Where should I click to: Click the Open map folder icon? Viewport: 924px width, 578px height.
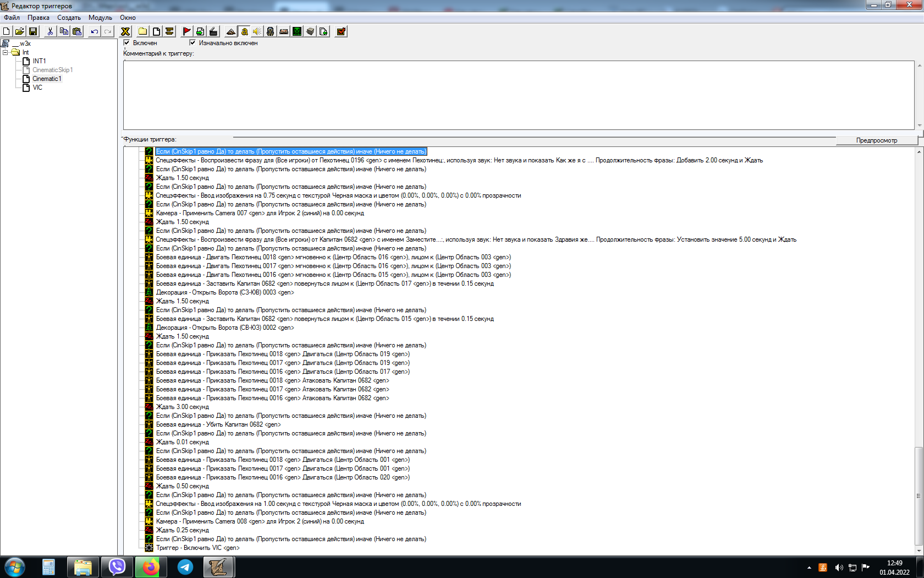click(19, 31)
